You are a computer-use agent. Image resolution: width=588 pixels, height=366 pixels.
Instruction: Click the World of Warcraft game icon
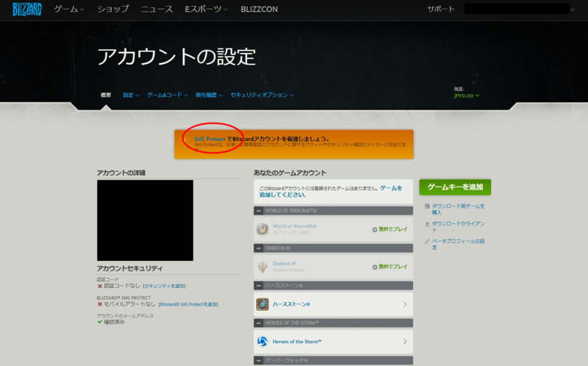click(x=262, y=229)
